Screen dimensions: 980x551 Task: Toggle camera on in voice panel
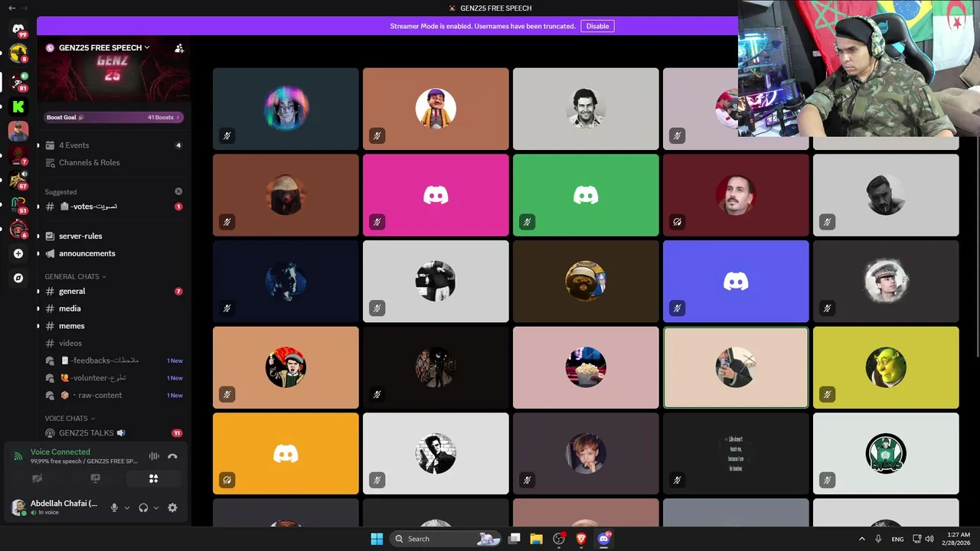(37, 478)
